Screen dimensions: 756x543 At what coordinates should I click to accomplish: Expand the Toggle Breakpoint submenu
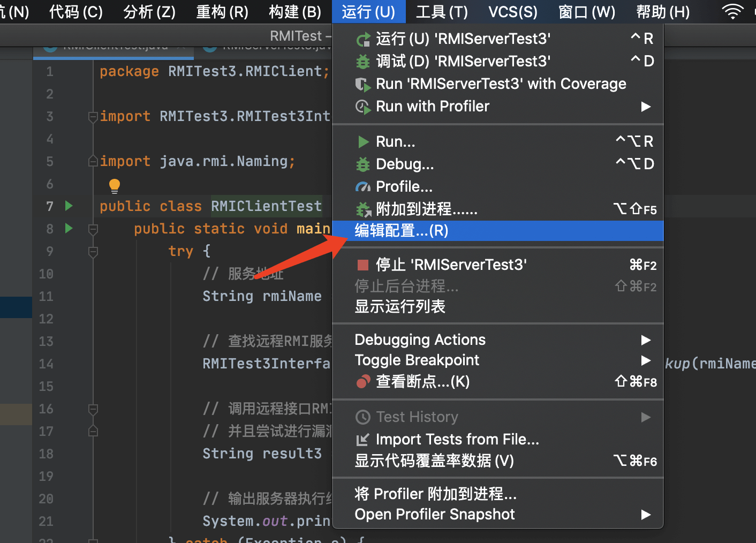point(646,360)
